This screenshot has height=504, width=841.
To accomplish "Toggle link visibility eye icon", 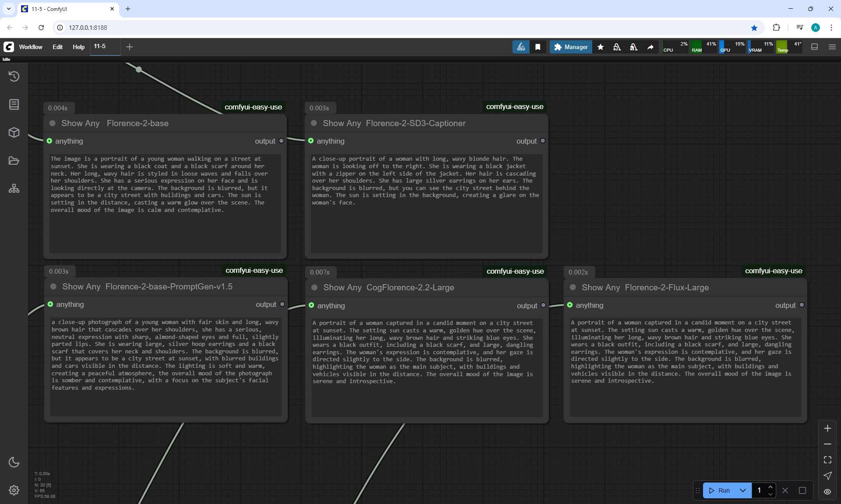I will [827, 492].
